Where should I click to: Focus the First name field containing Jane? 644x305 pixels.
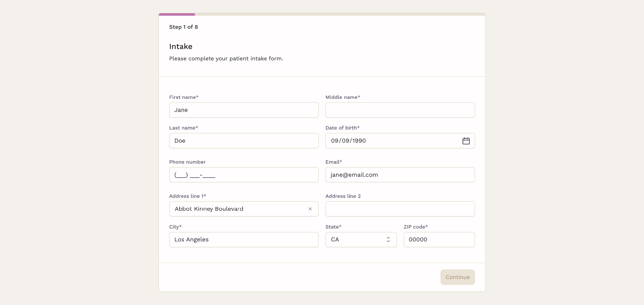point(244,110)
